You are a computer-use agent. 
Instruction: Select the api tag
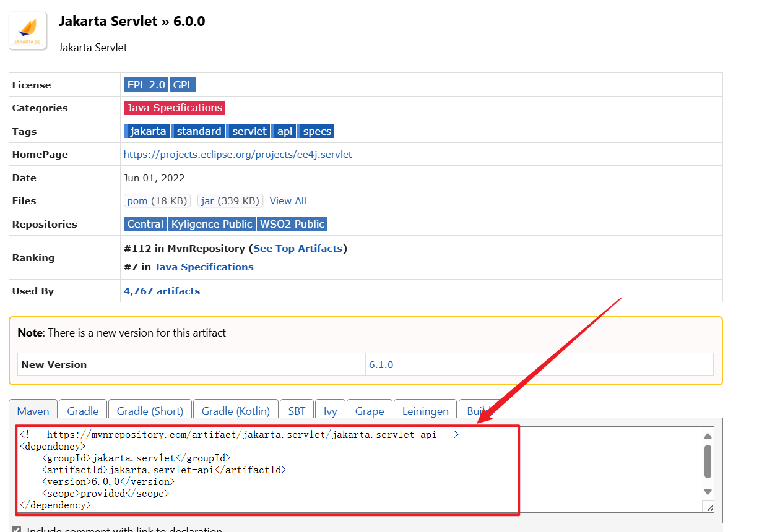pos(285,131)
